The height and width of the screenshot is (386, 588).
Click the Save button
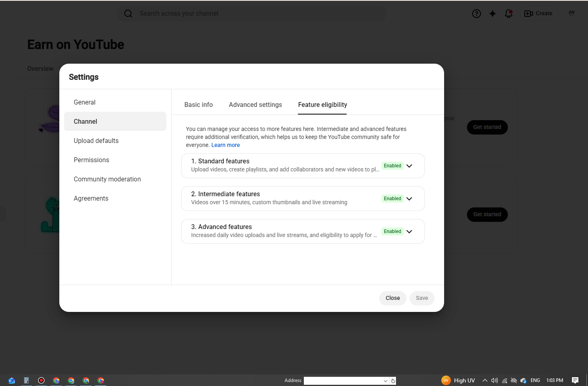[x=422, y=298]
